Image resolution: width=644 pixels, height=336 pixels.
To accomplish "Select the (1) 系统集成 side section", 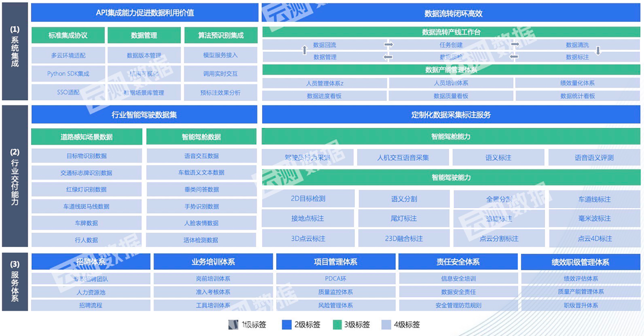I will coord(15,52).
